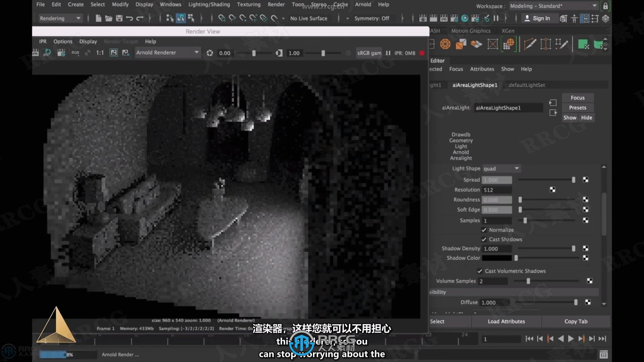This screenshot has width=644, height=362.
Task: Click the Multi-Cut knife tool shelf icon
Action: [x=530, y=44]
